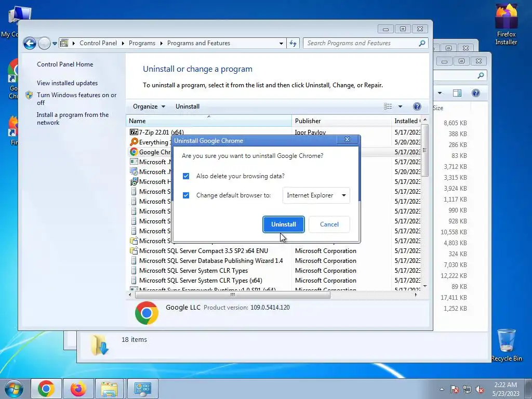
Task: Click search icon in background Explorer window
Action: [481, 75]
